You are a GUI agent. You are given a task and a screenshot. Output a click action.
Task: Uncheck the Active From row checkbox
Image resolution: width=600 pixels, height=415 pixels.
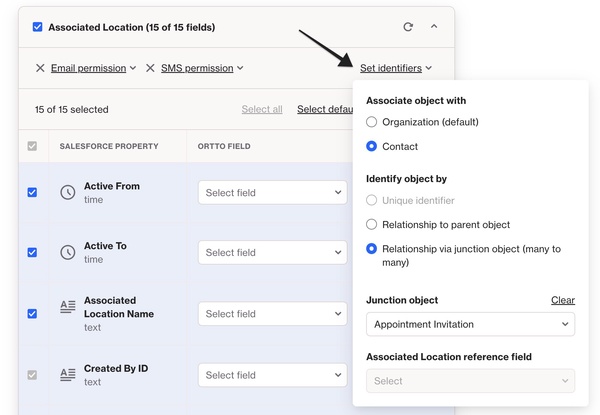32,192
